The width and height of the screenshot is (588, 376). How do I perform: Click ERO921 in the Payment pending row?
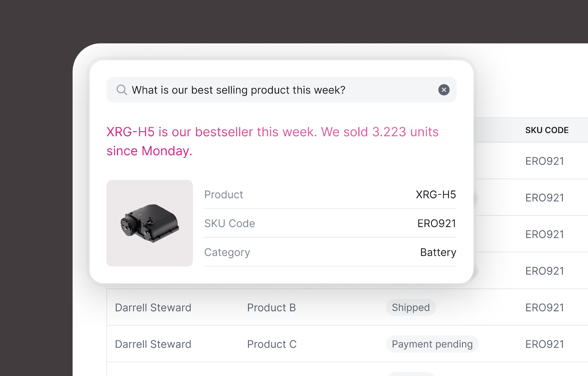[x=545, y=344]
